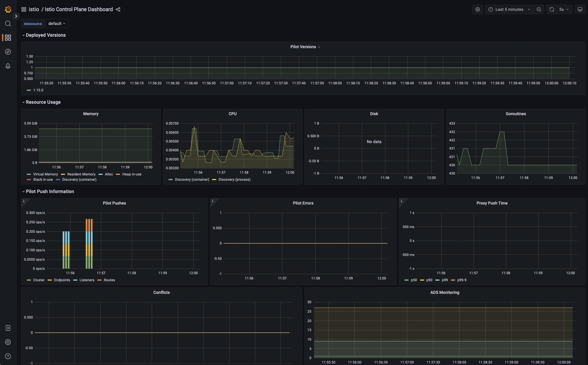Viewport: 588px width, 365px height.
Task: Open the default datasource dropdown
Action: 57,24
